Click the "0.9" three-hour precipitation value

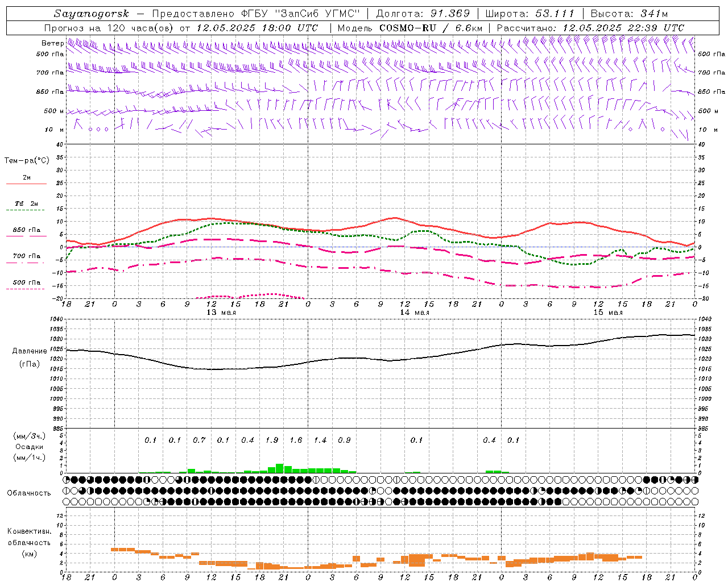[x=344, y=440]
